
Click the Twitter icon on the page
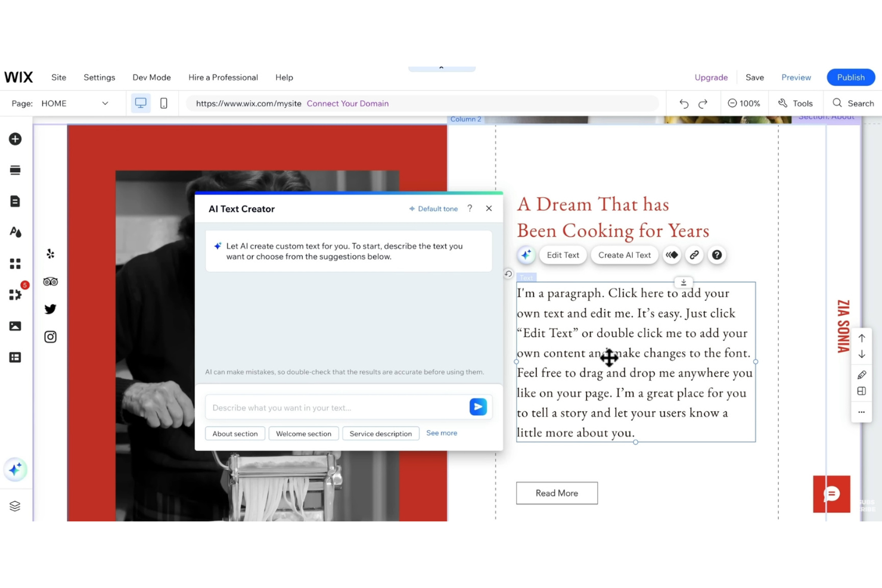[x=50, y=309]
